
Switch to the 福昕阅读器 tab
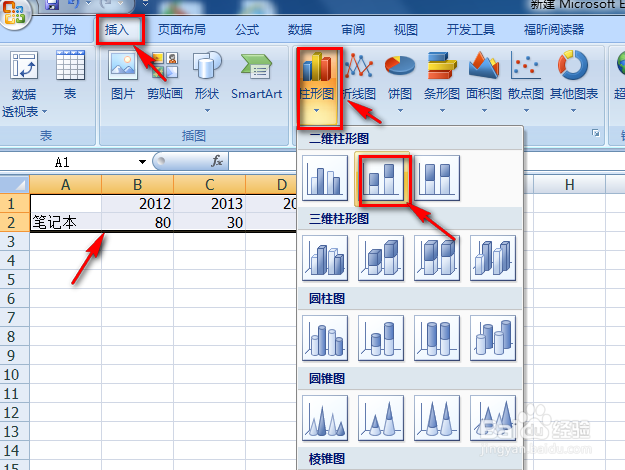[554, 29]
